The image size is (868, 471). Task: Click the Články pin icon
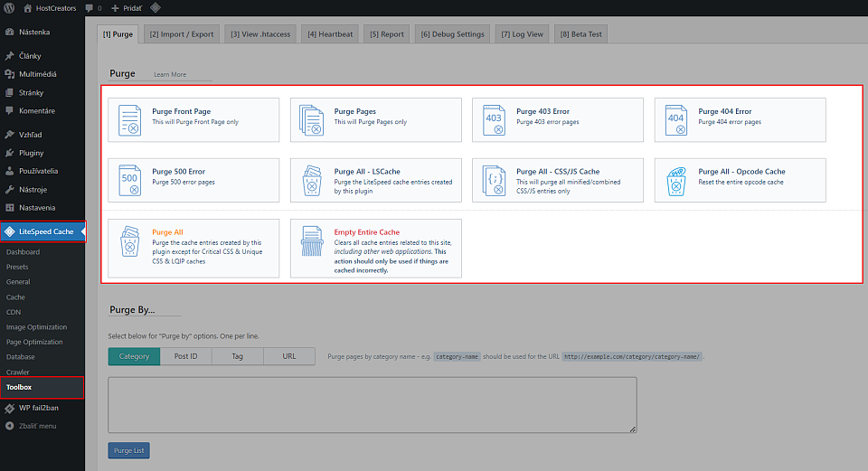(9, 56)
